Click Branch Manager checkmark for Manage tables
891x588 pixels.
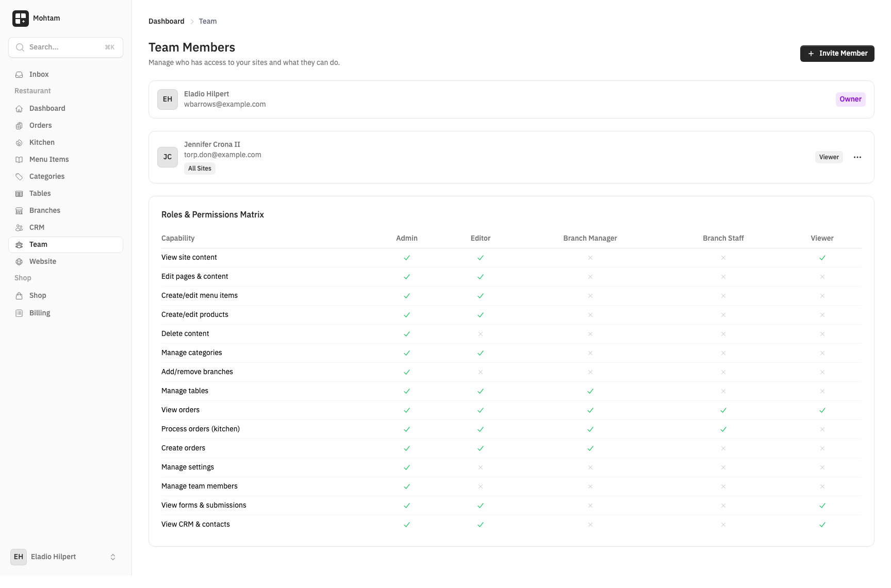[x=590, y=391]
